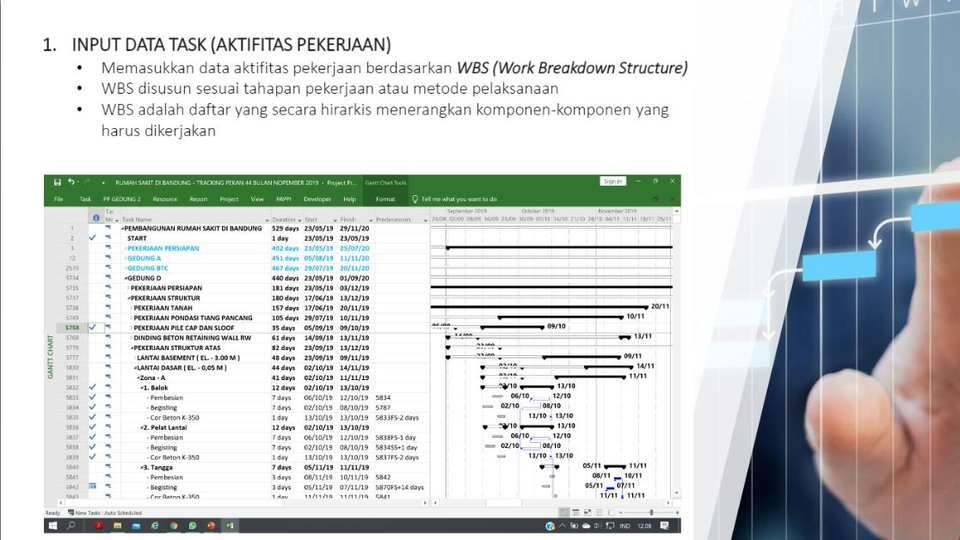Expand the GEDUNG BTC summary task
This screenshot has height=540, width=960.
126,268
